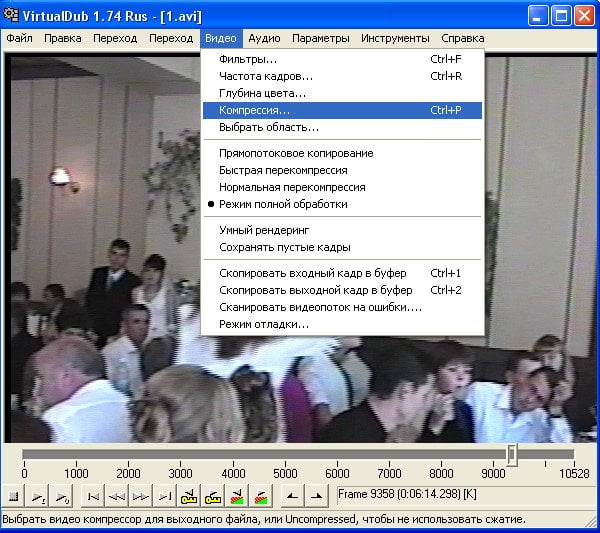Expand the Инструменты menu

click(395, 38)
